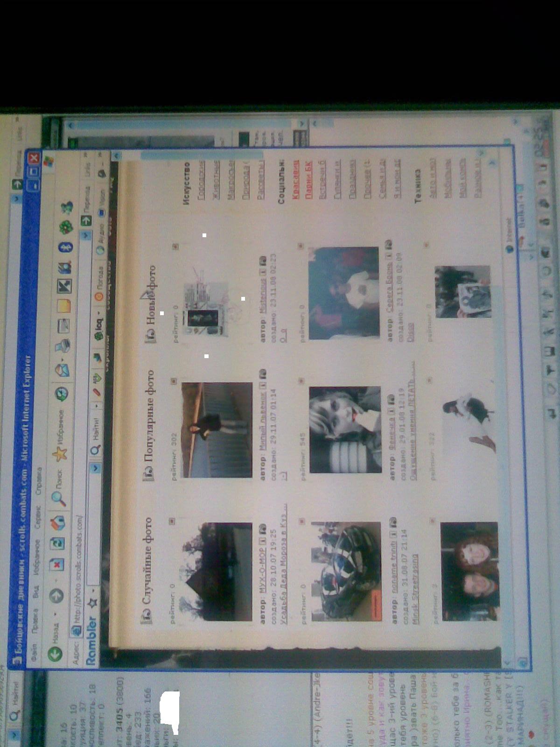Viewport: 560px width, 747px height.
Task: Open the two smiling faces thumbnail
Action: [x=469, y=572]
